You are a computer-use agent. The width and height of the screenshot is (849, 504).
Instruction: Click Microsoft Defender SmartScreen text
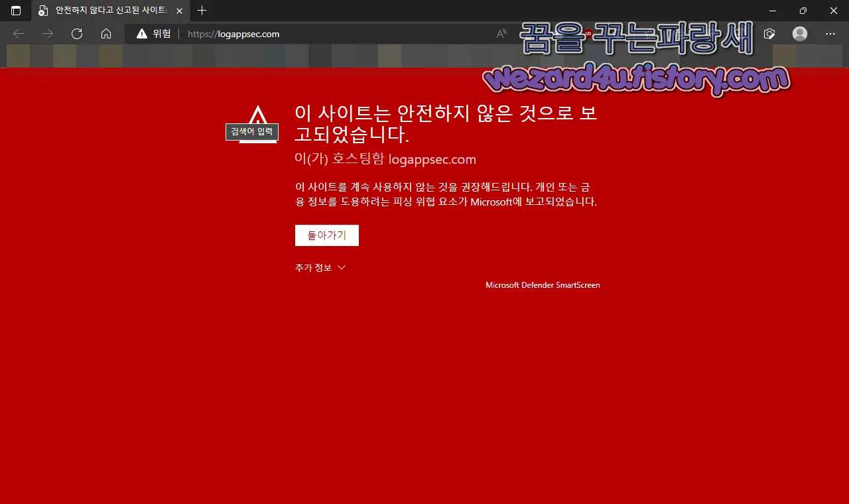pyautogui.click(x=543, y=285)
